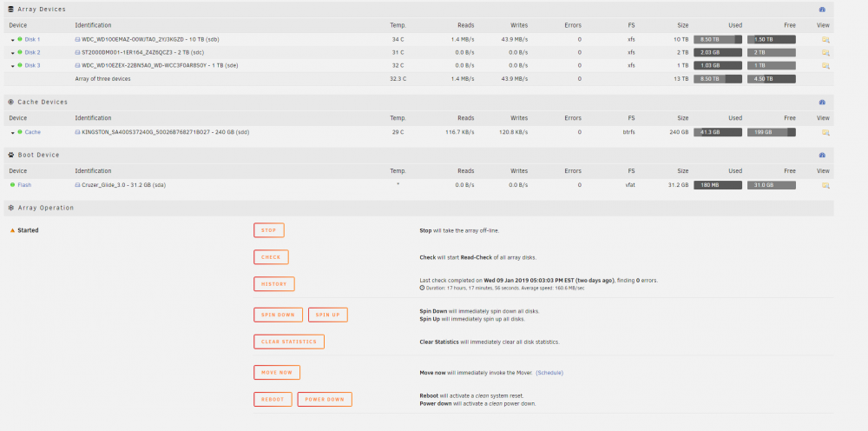Click the Boot Device dashboard icon
868x431 pixels.
tap(822, 156)
